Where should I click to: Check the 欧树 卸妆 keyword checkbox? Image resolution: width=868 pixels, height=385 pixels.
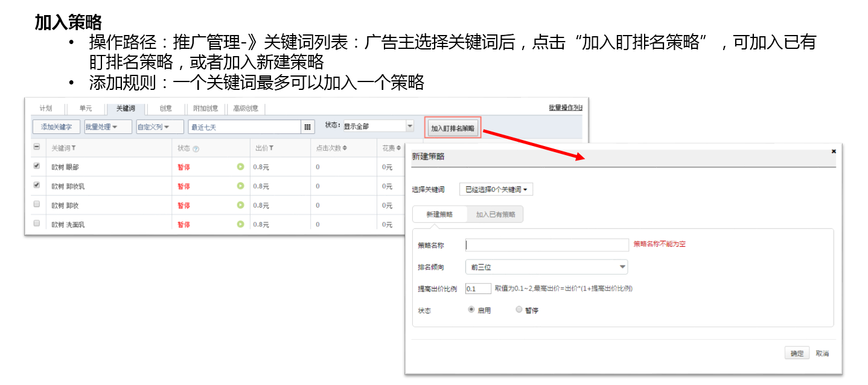pyautogui.click(x=36, y=204)
